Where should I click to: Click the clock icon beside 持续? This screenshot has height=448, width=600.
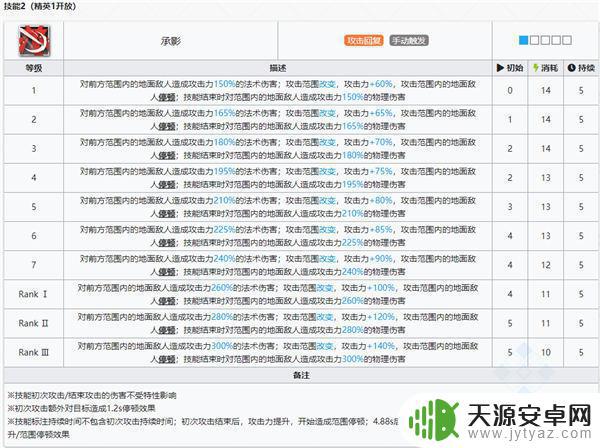(x=571, y=68)
